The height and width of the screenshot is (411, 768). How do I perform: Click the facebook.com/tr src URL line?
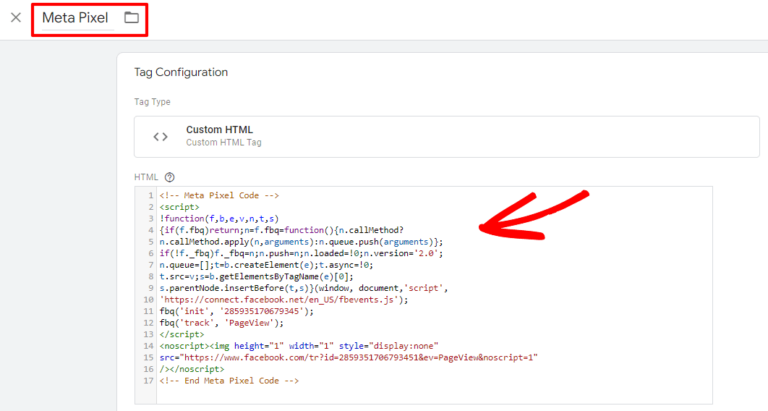pos(349,358)
